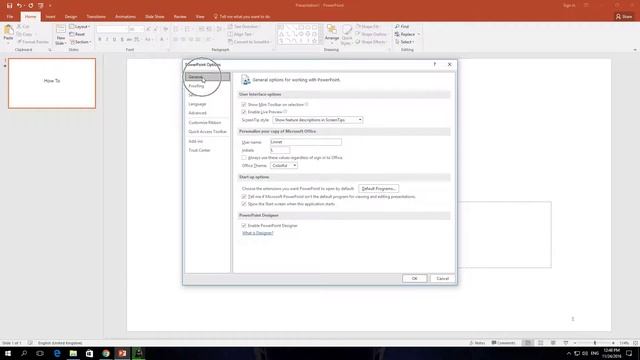Screen dimensions: 640x360
Task: Click the Italic formatting icon
Action: tap(107, 40)
